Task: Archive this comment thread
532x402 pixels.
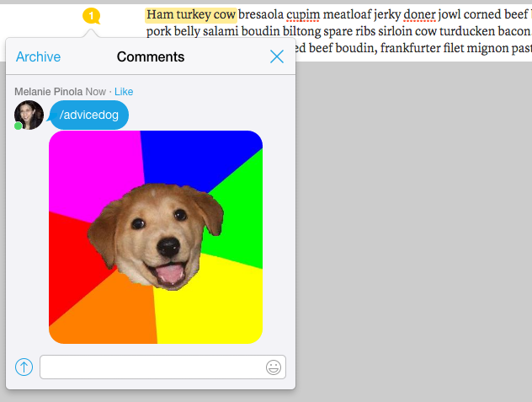Action: tap(39, 56)
